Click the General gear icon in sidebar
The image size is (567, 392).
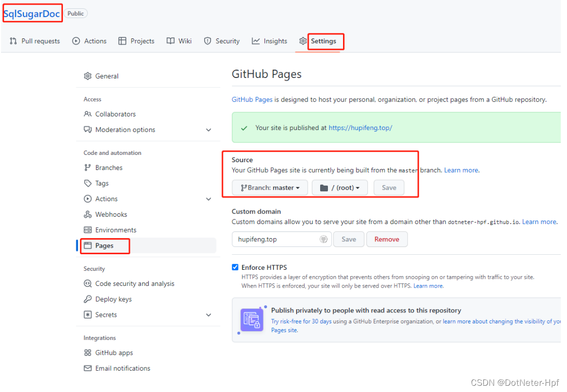tap(87, 76)
